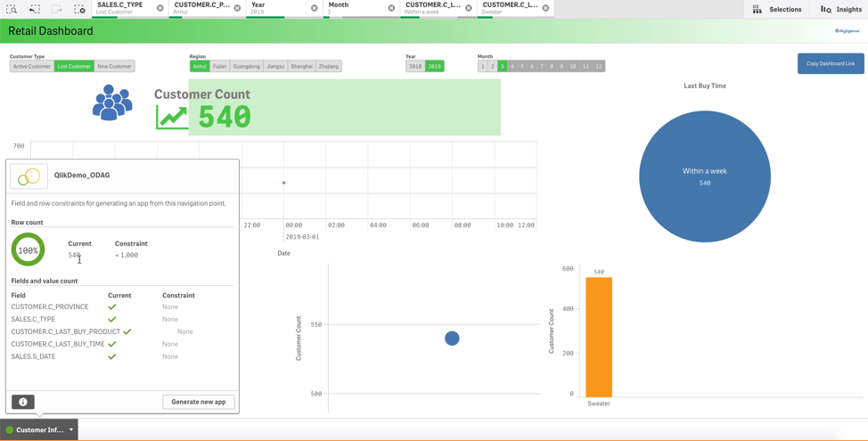This screenshot has width=868, height=441.
Task: Open the Selections panel
Action: 776,9
